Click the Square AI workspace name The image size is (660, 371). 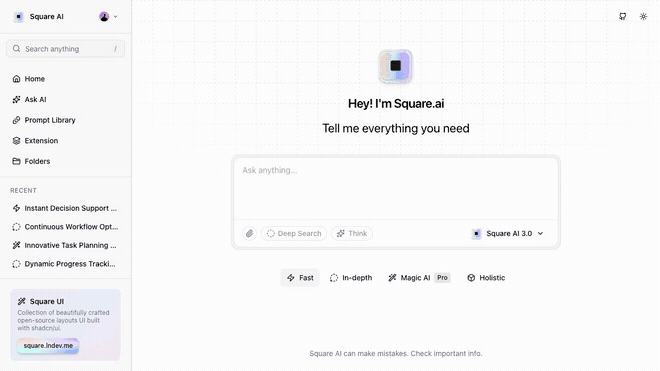click(47, 17)
